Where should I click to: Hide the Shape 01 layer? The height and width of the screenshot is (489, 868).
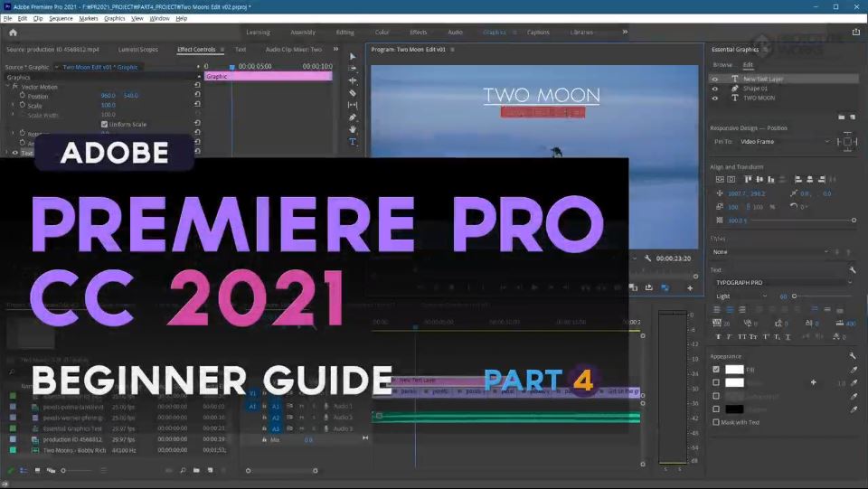pos(714,89)
